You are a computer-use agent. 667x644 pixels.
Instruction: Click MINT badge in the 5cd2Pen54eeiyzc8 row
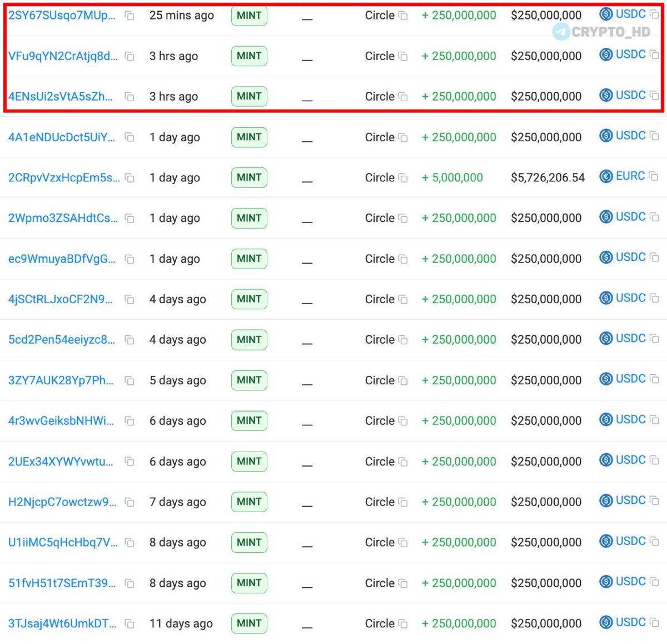249,340
